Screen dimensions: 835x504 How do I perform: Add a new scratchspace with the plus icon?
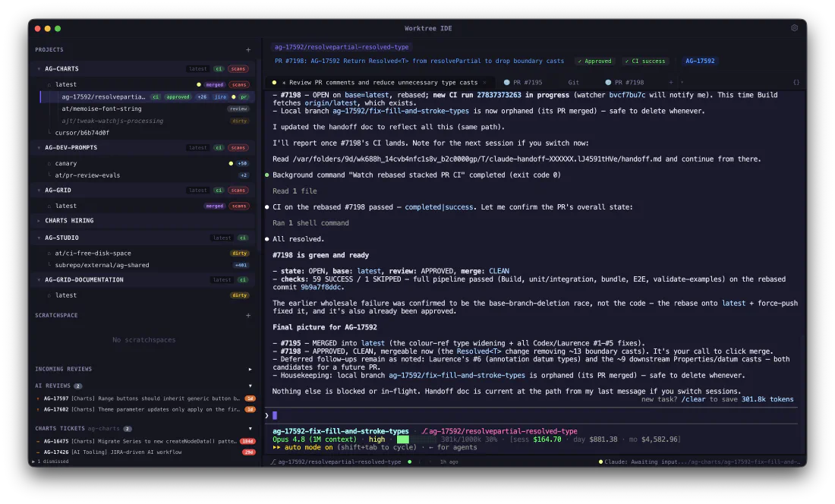pyautogui.click(x=248, y=316)
